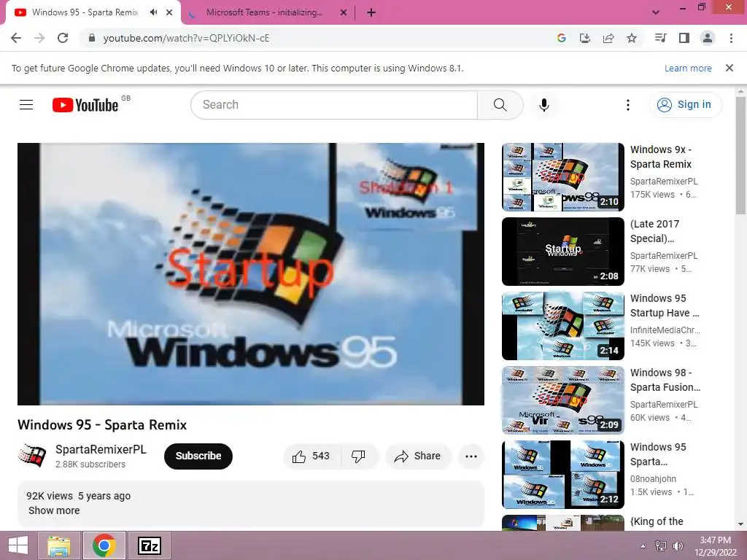Open more actions ellipsis under video

471,456
